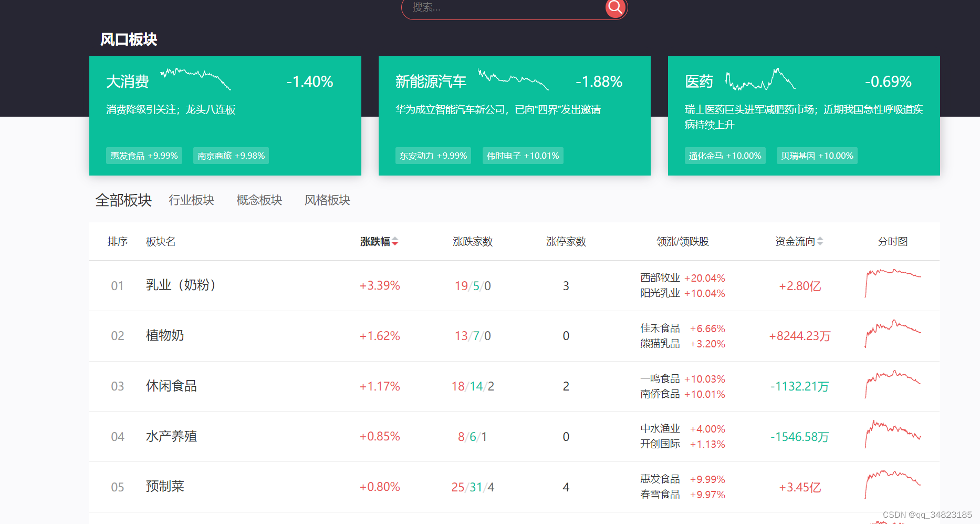
Task: Switch to the 全部板块 tab
Action: (x=123, y=200)
